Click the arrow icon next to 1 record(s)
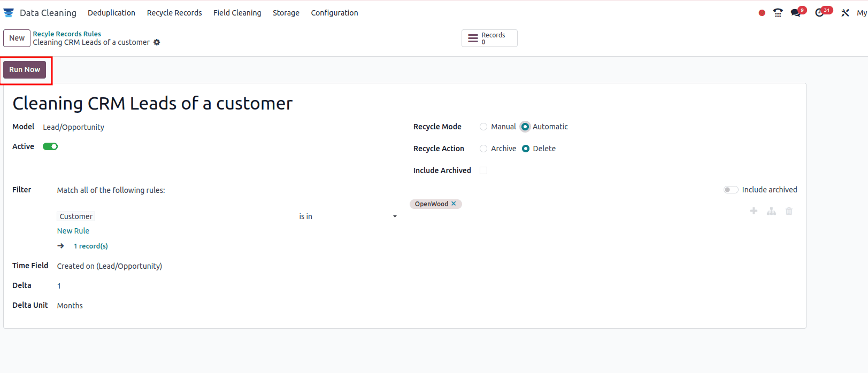 [61, 246]
